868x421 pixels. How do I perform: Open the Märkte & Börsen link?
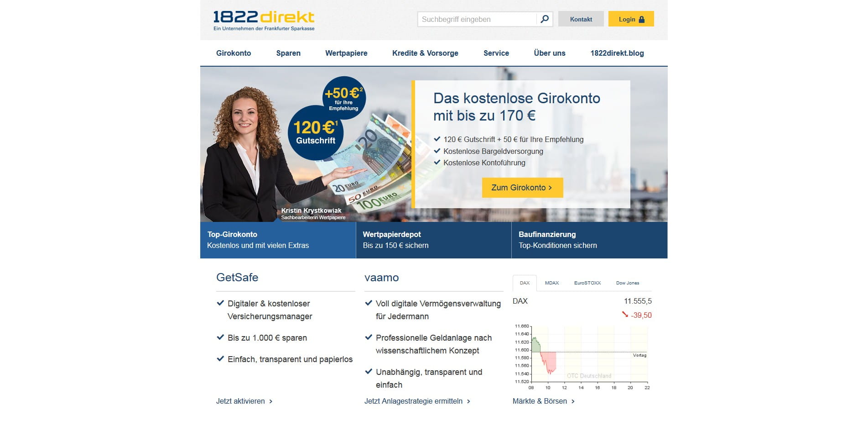coord(543,401)
